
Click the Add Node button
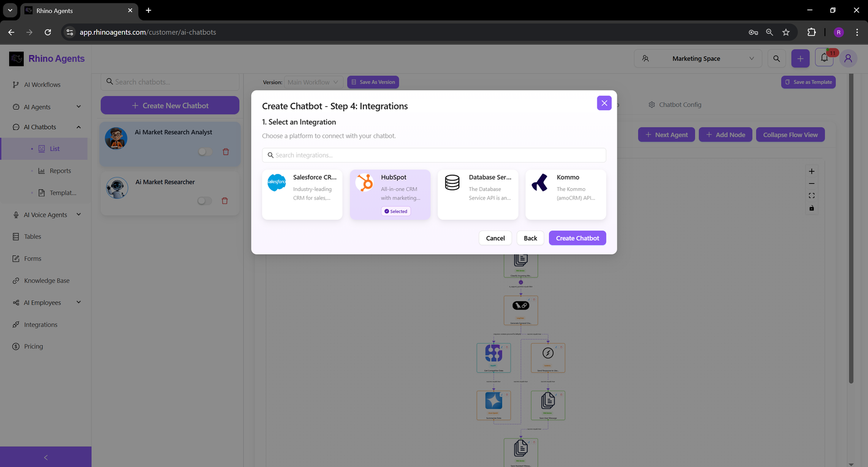tap(725, 135)
